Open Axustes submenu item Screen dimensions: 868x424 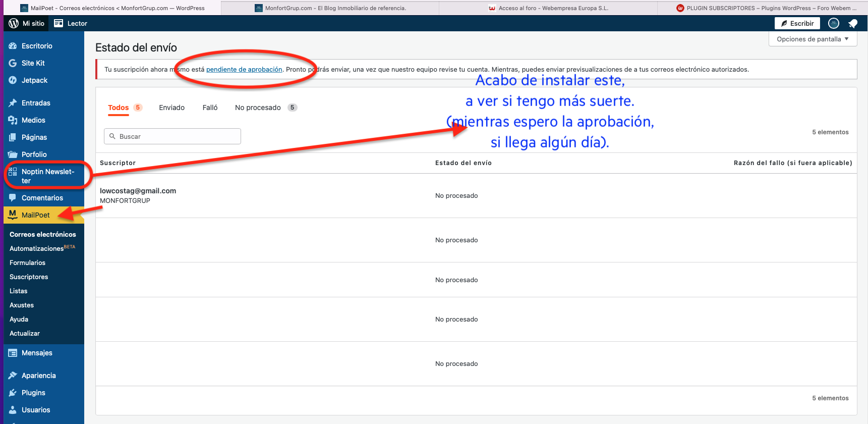tap(22, 305)
